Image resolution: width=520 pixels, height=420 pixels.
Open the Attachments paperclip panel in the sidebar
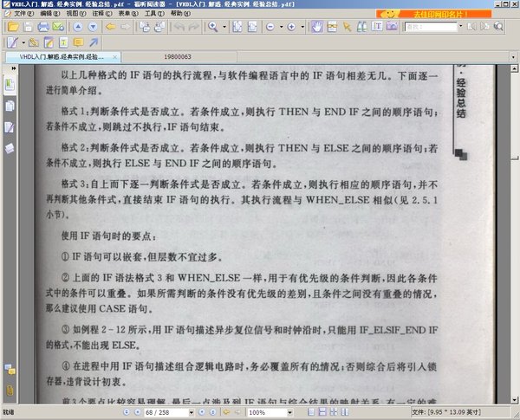(10, 391)
